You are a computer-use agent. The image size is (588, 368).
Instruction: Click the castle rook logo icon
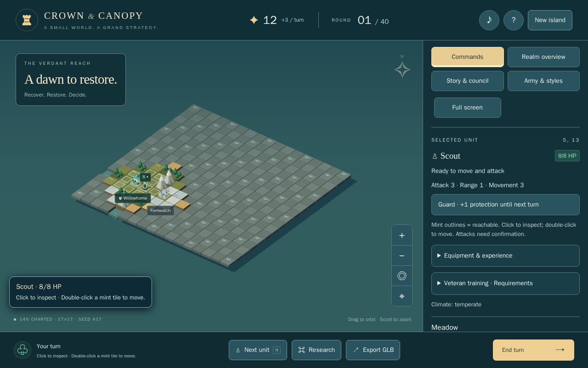point(27,20)
